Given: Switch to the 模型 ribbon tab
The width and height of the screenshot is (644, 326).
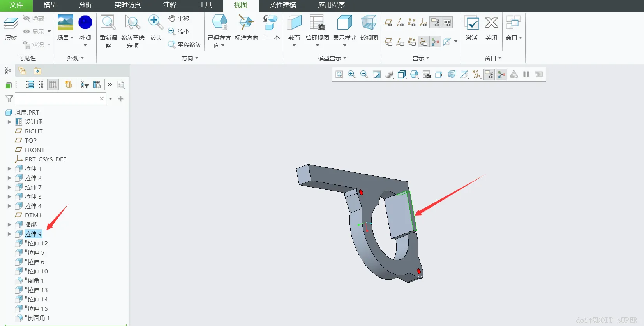Looking at the screenshot, I should pos(50,5).
